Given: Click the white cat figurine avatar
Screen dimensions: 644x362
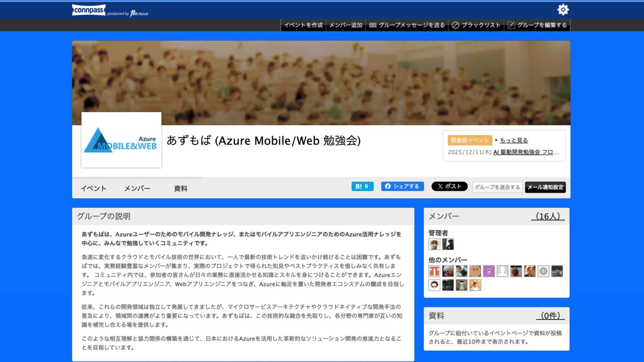Looking at the screenshot, I should point(462,285).
